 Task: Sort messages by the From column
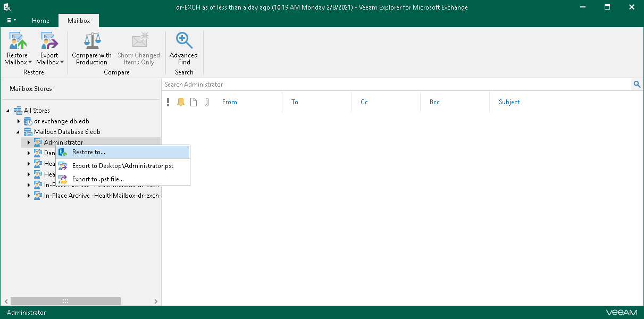(x=229, y=102)
